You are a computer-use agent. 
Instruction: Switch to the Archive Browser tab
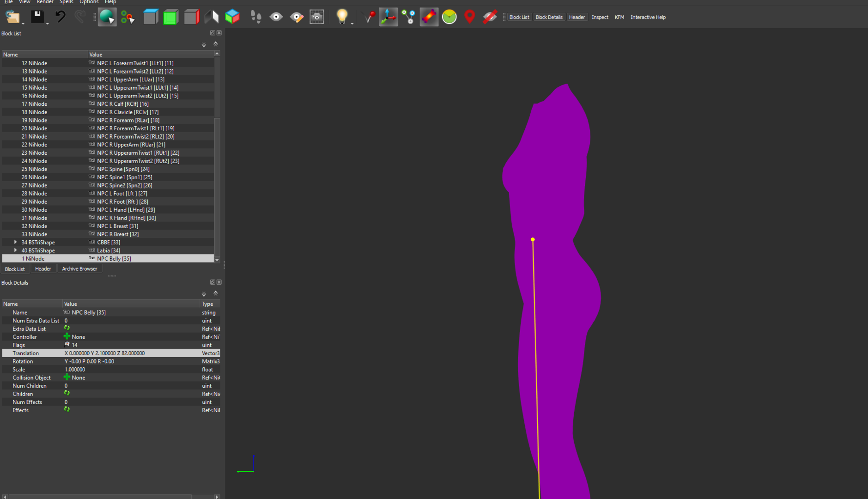[79, 269]
